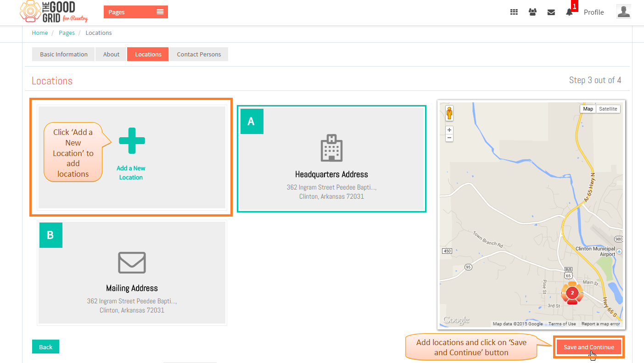Open the envelope messages icon in header
The image size is (644, 363).
pos(551,12)
